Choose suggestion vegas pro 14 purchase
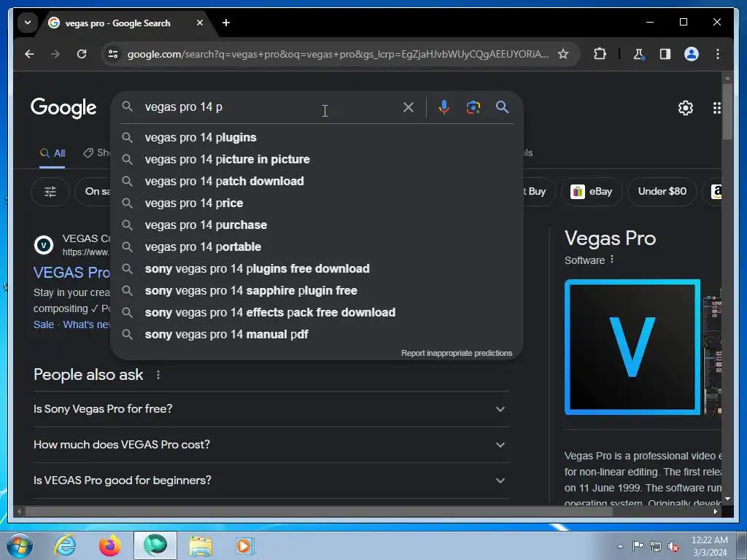Viewport: 747px width, 560px height. tap(317, 225)
